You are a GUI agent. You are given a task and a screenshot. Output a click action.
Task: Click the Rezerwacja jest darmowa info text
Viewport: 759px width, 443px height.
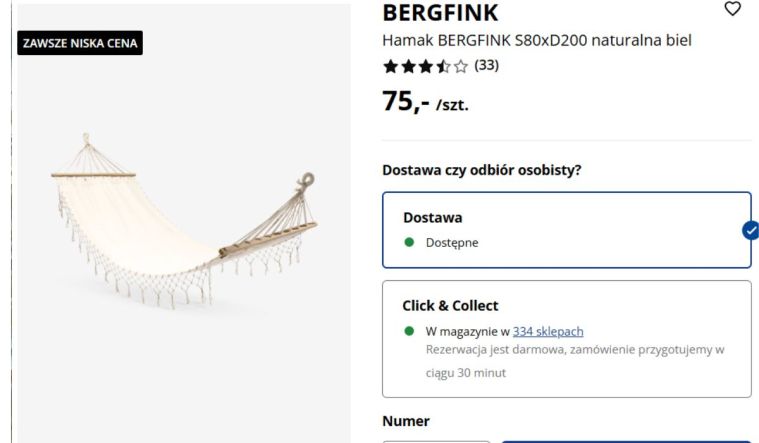[574, 350]
